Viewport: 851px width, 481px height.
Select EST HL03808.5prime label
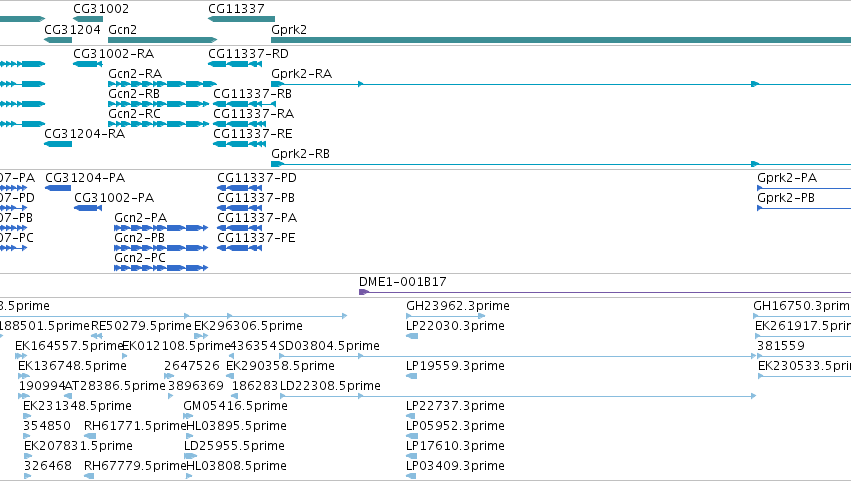click(237, 466)
